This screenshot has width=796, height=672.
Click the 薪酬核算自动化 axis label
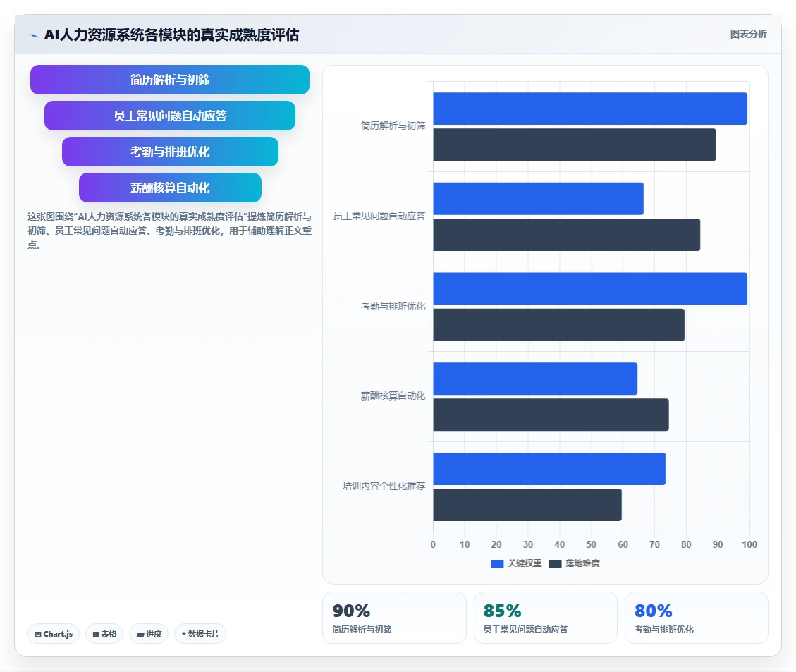coord(393,396)
